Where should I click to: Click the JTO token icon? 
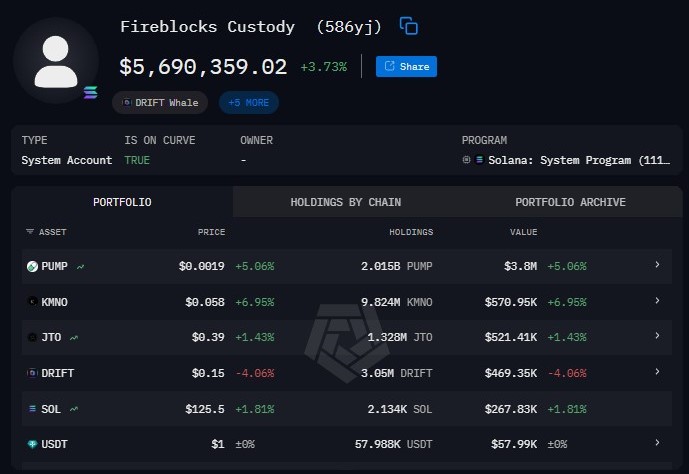32,337
